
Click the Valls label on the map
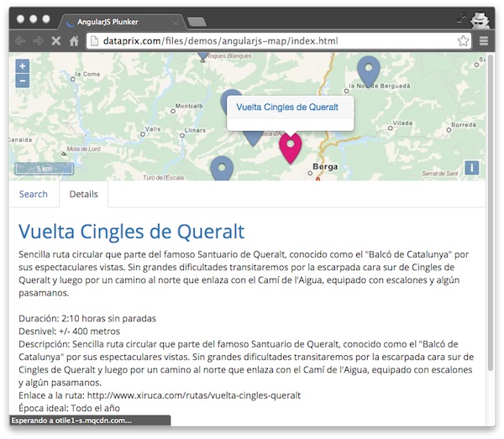pos(153,129)
